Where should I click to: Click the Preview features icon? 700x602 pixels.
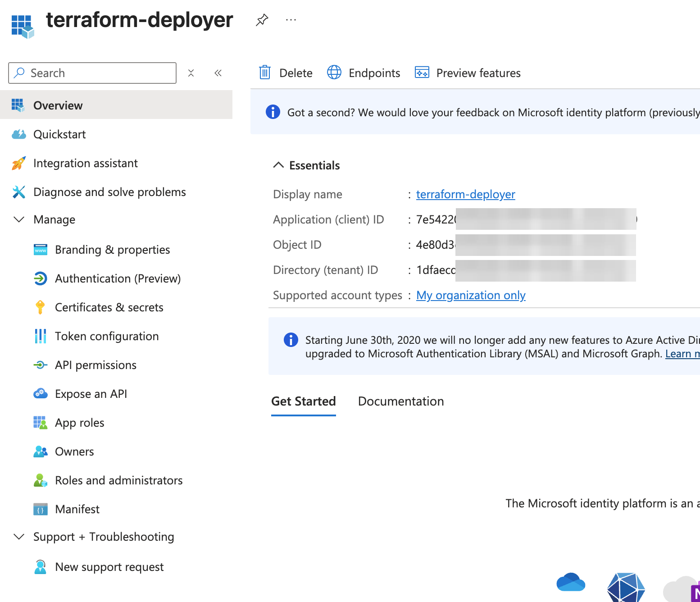(x=422, y=73)
